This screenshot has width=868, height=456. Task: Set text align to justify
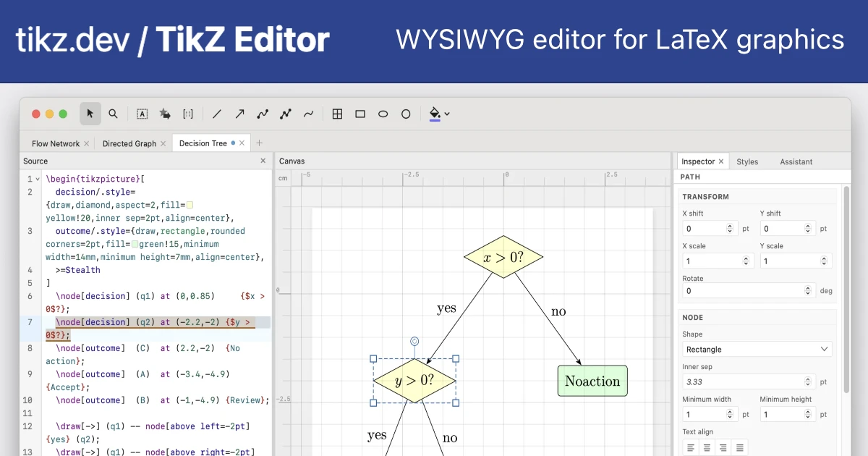pos(740,447)
